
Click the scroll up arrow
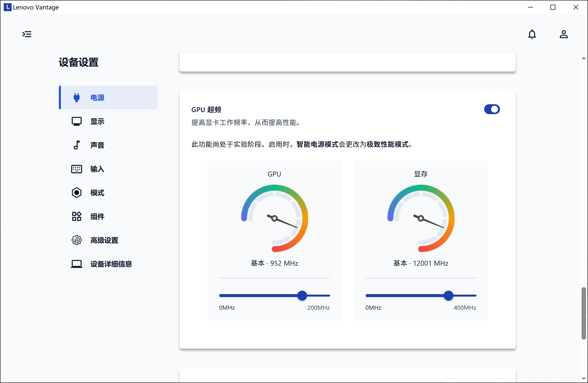(x=584, y=58)
